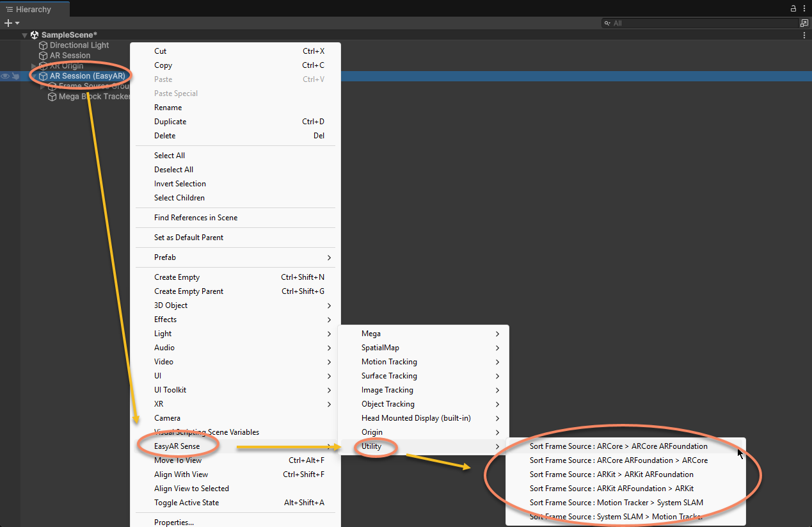Open the Effects submenu
This screenshot has width=812, height=527.
(x=235, y=320)
